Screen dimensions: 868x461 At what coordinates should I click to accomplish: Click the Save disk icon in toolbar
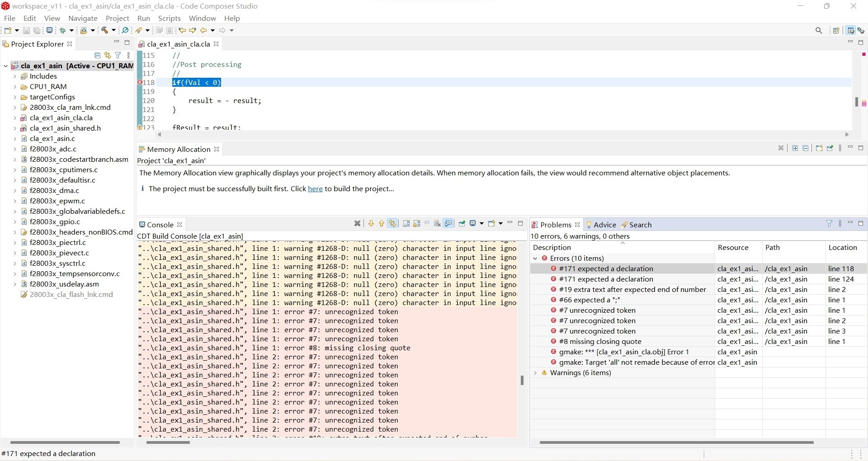point(26,30)
